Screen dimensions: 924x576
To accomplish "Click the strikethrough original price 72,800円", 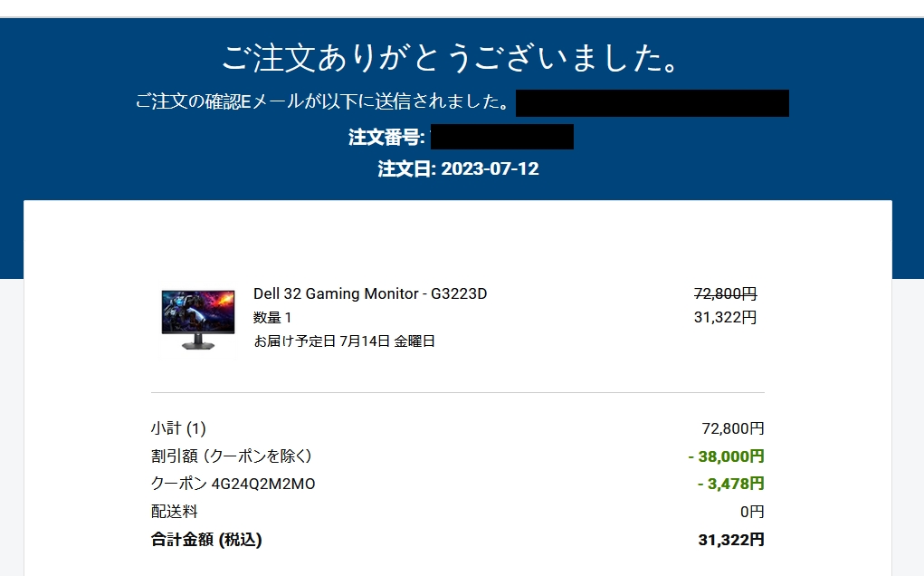I will pos(724,293).
